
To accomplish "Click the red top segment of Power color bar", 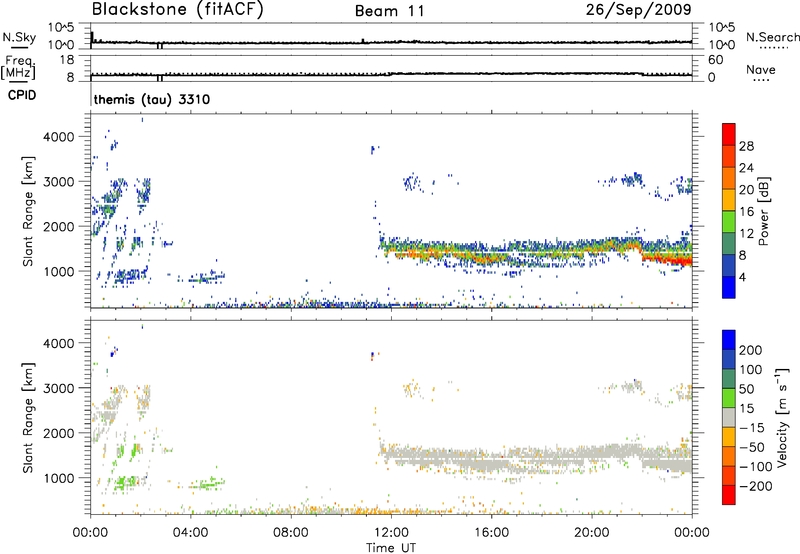I will (729, 134).
